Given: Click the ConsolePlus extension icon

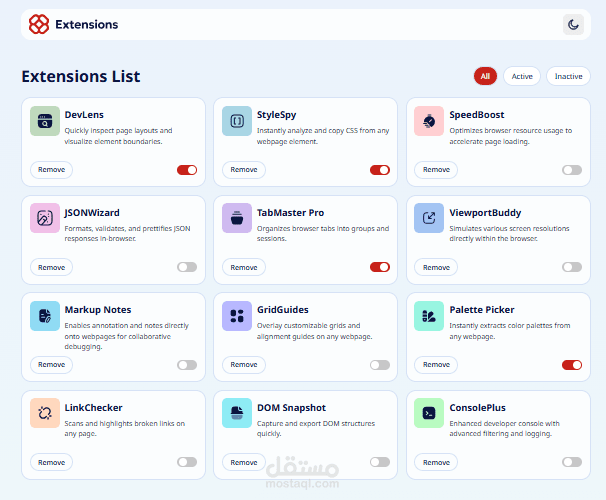Looking at the screenshot, I should pyautogui.click(x=429, y=413).
